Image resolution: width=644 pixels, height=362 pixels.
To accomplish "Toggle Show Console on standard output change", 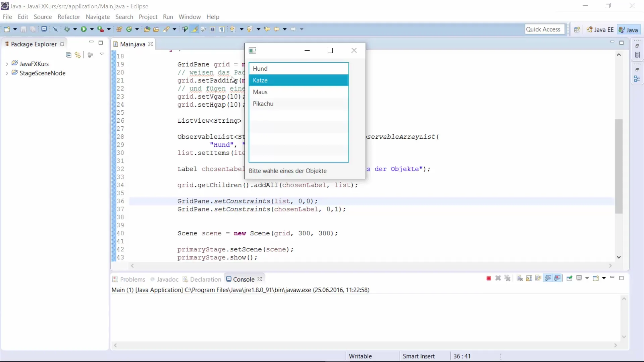I will (x=548, y=279).
